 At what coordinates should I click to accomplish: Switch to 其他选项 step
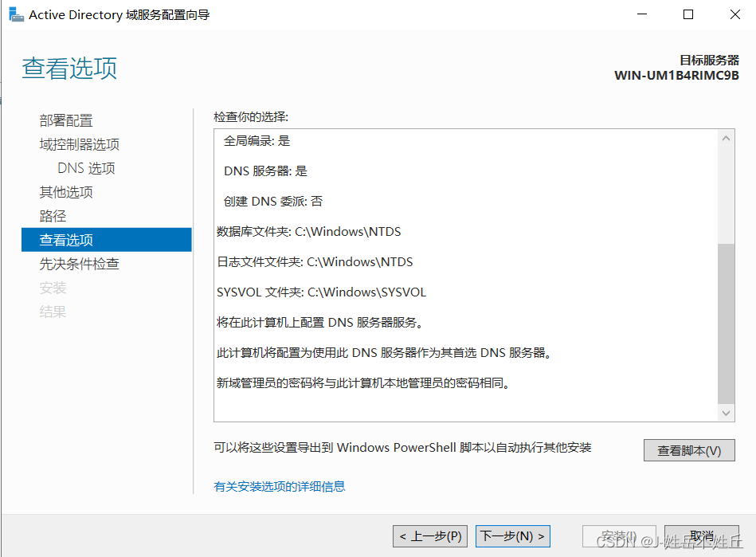click(66, 192)
